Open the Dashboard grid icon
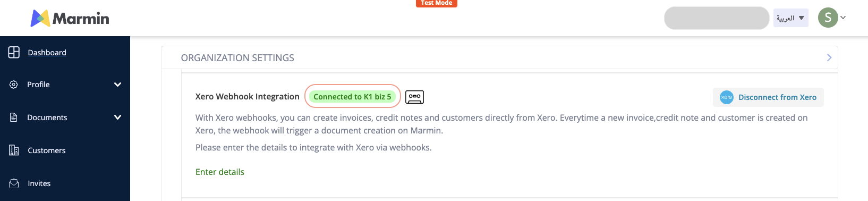This screenshot has height=201, width=868. coord(14,52)
